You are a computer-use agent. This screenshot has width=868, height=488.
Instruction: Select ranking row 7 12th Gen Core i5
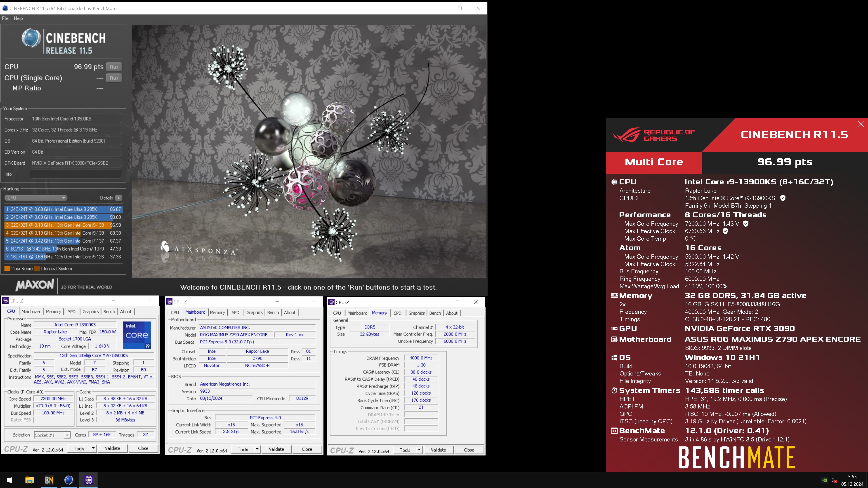[x=63, y=257]
